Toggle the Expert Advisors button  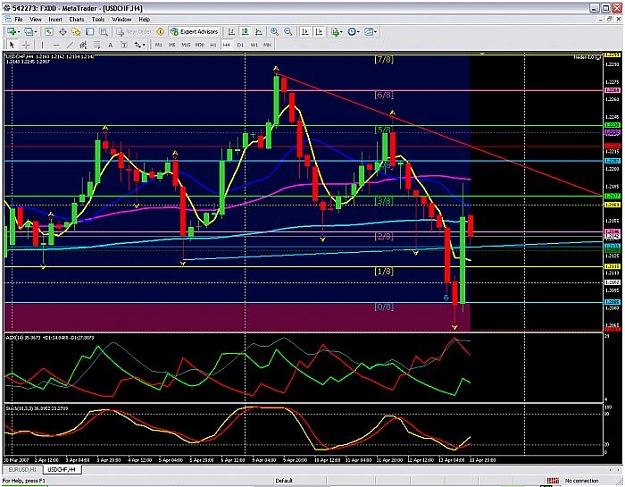194,32
